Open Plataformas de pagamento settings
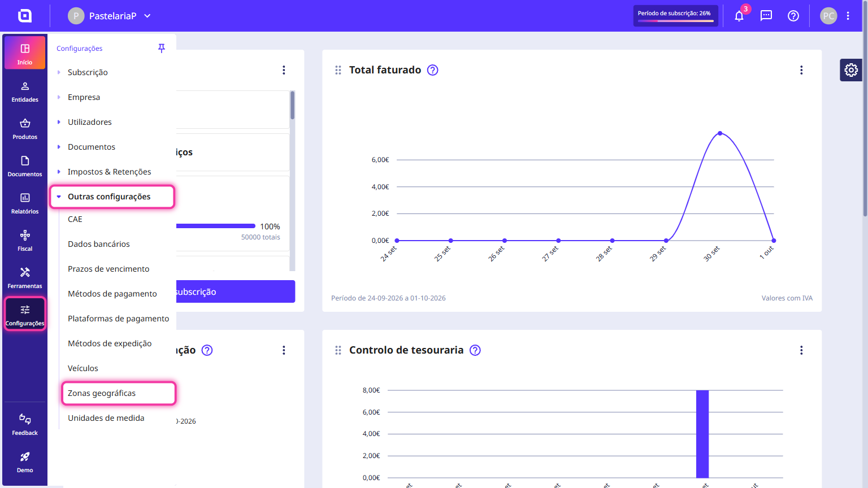Screen dimensions: 868x488 (x=118, y=319)
